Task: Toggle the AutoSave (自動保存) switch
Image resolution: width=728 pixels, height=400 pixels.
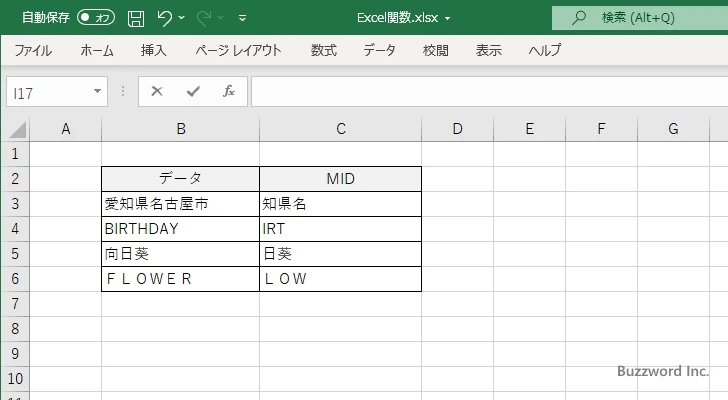Action: [96, 18]
